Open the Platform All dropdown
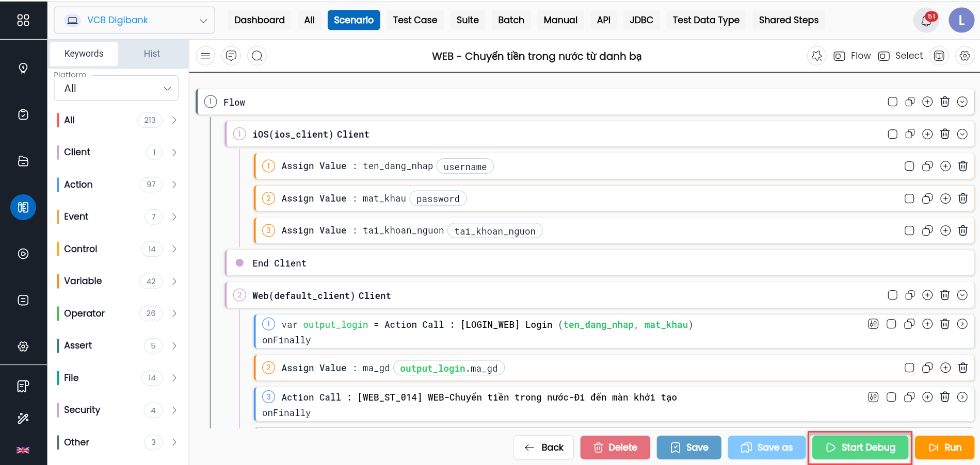Screen dimensions: 980x465 [x=117, y=88]
